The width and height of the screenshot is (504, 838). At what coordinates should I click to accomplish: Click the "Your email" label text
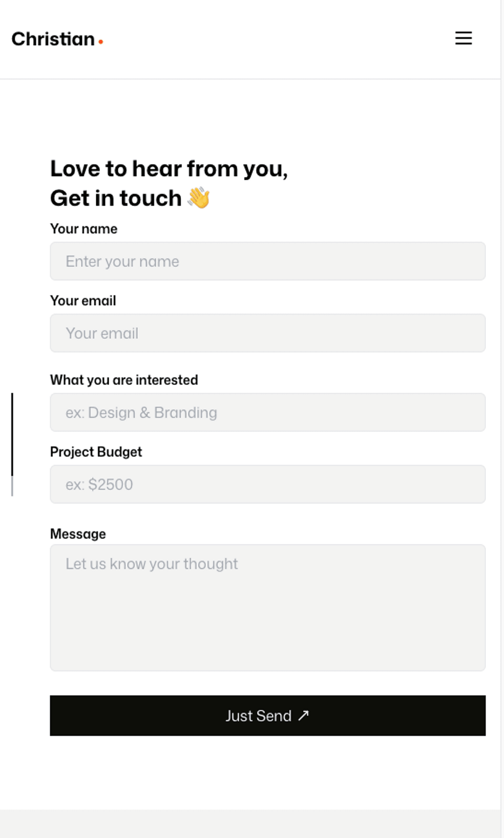click(x=83, y=301)
